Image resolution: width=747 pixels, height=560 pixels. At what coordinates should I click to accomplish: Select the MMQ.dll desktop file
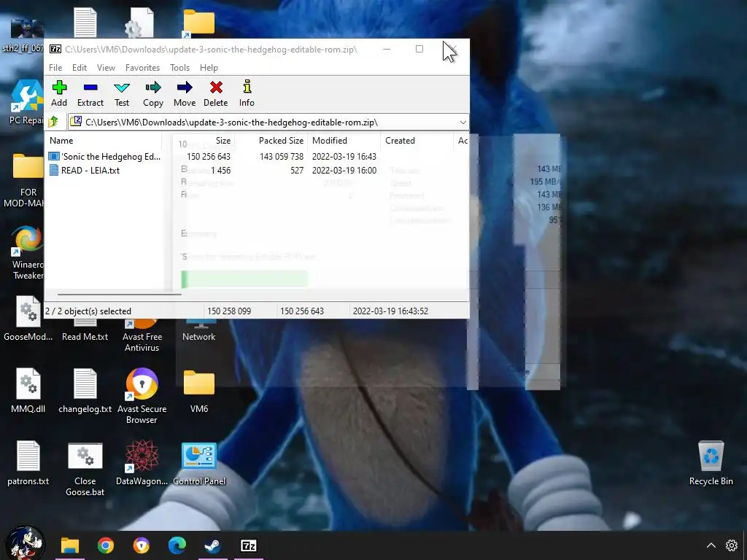click(x=28, y=390)
